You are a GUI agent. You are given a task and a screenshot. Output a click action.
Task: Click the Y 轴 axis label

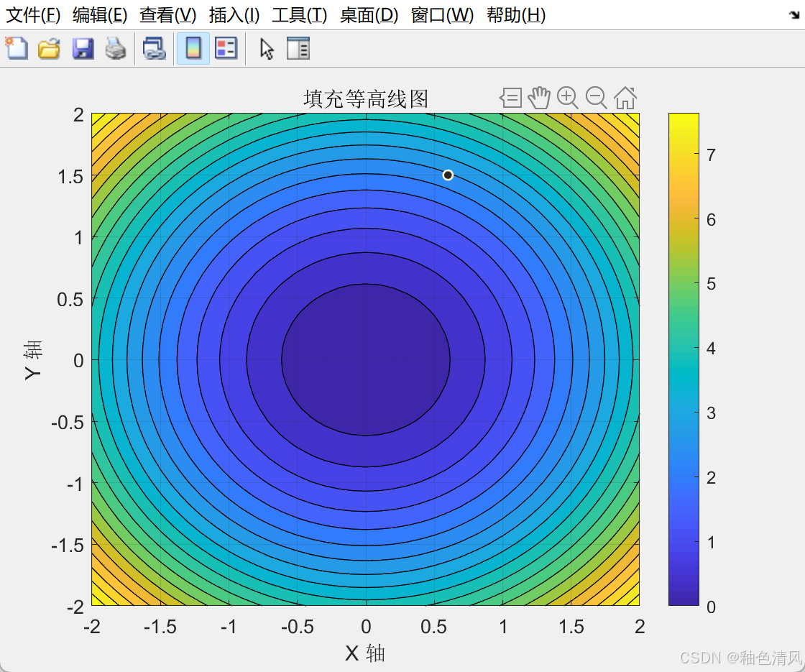(33, 360)
